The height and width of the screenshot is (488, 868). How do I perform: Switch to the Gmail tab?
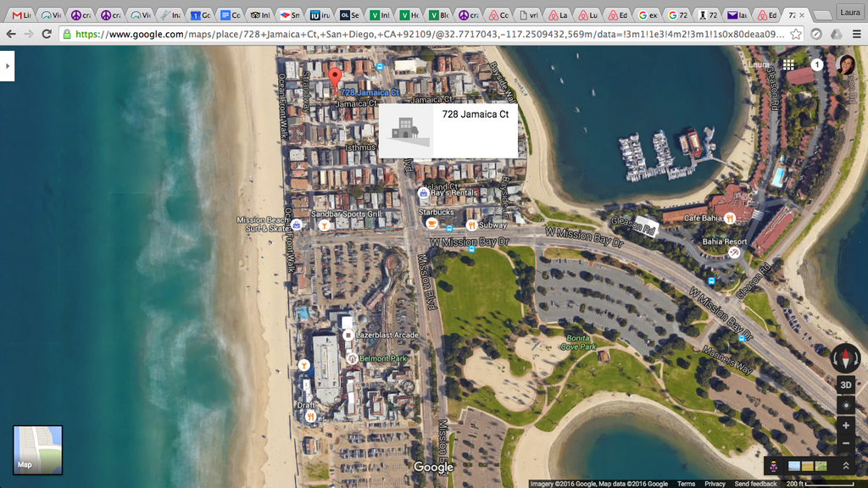(19, 15)
